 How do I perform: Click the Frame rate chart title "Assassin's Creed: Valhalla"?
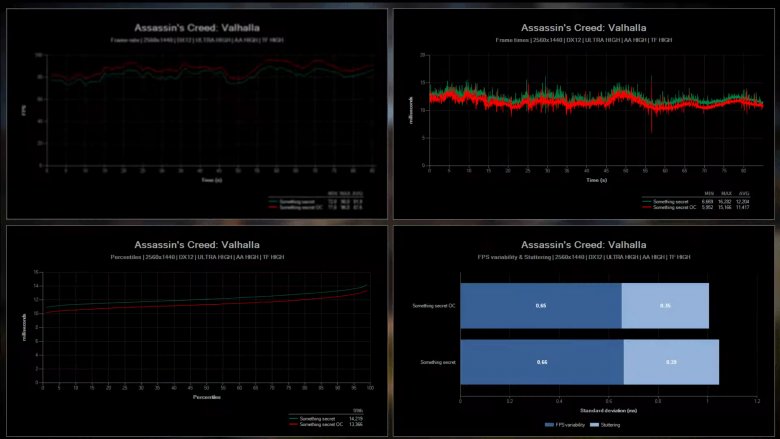(196, 28)
